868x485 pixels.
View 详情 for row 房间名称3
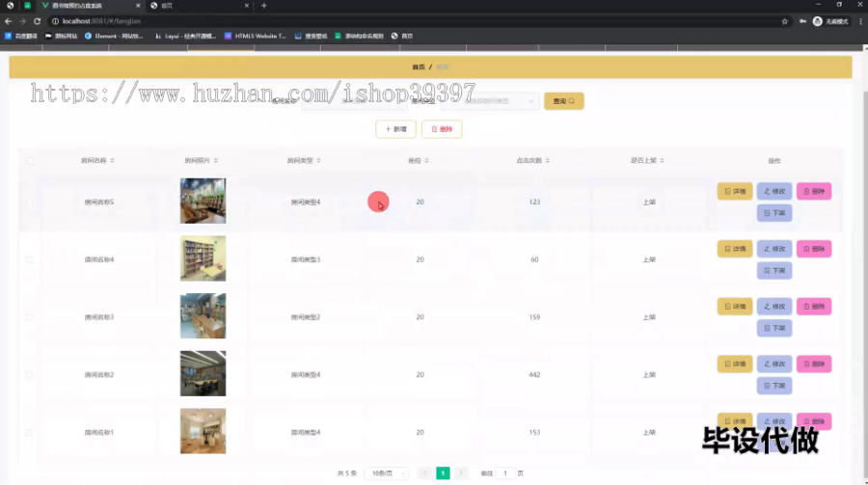pos(735,307)
